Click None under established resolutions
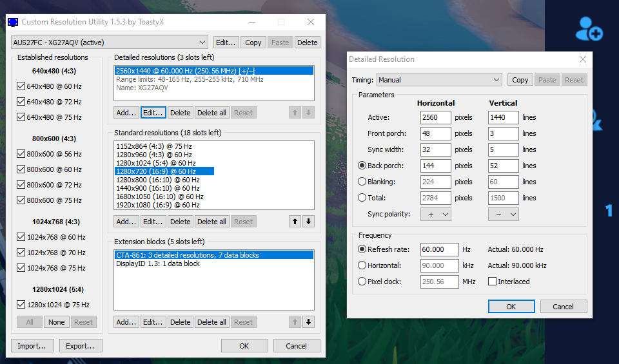 [57, 322]
